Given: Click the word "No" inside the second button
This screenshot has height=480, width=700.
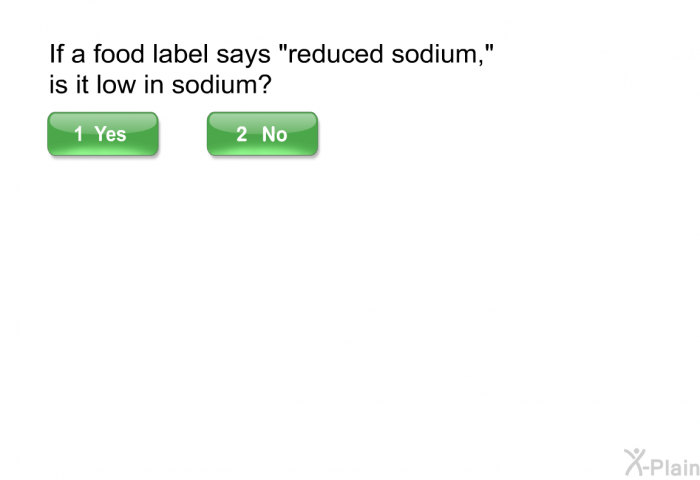Looking at the screenshot, I should 274,134.
